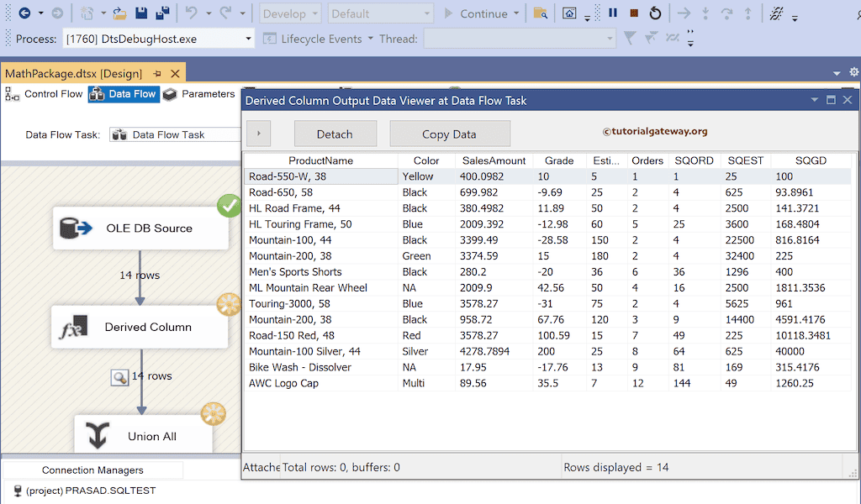
Task: Click the Undo icon in the toolbar
Action: [x=191, y=13]
